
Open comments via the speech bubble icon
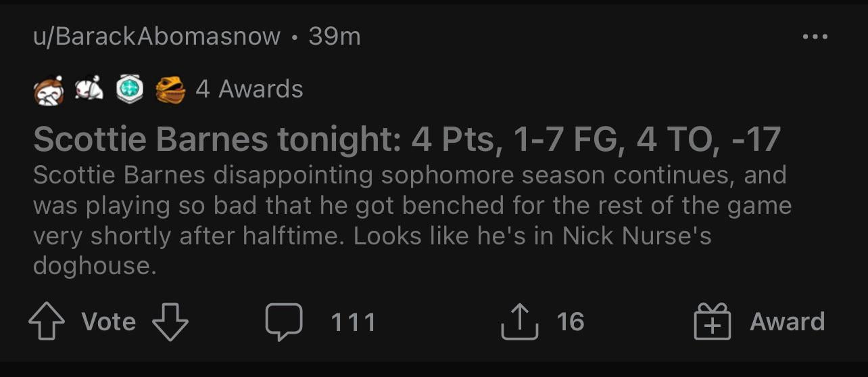[x=283, y=321]
